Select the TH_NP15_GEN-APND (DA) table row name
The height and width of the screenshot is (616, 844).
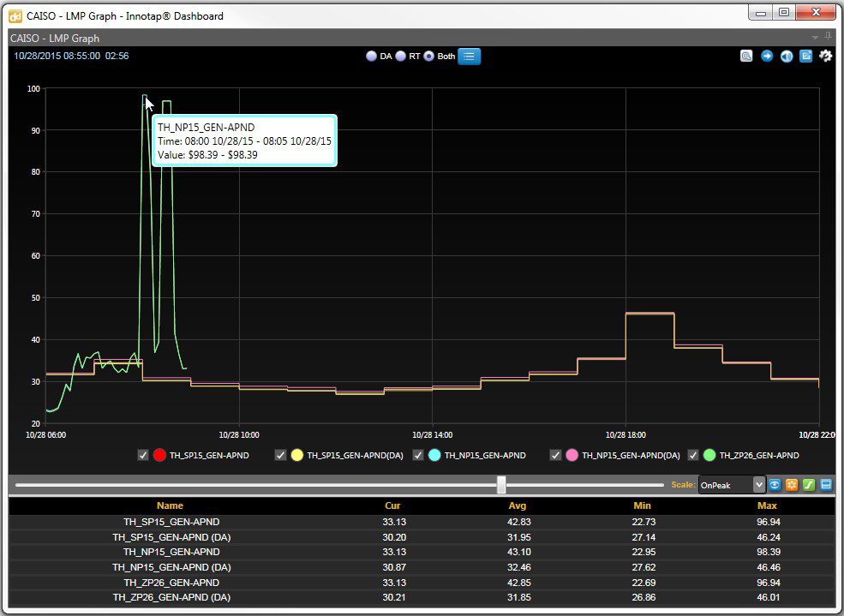click(171, 567)
